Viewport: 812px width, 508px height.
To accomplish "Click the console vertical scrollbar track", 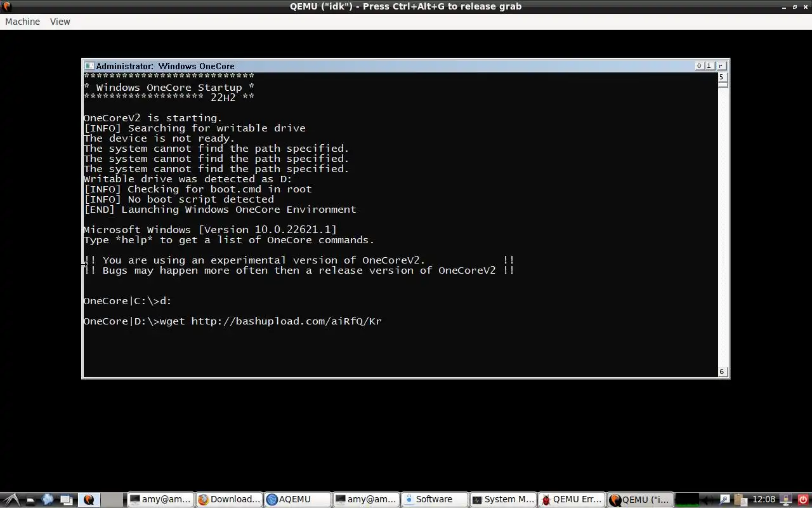I will [722, 225].
